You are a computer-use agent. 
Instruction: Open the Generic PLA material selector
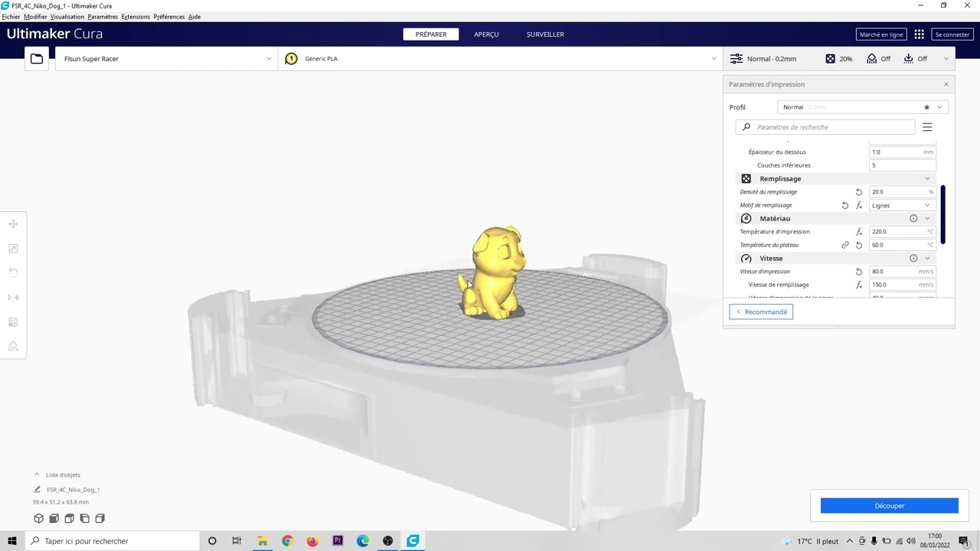(x=500, y=59)
